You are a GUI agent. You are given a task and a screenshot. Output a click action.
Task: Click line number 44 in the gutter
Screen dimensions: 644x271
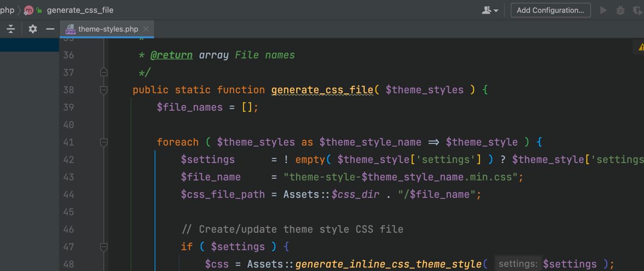point(68,194)
